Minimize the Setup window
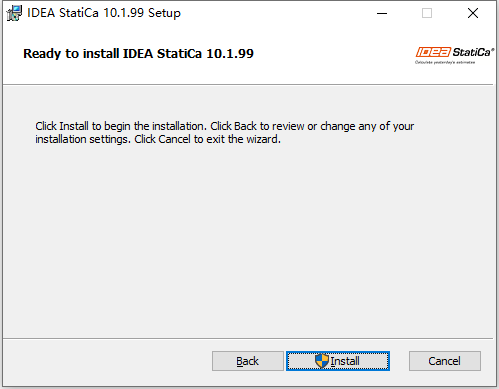499x389 pixels. (x=382, y=13)
